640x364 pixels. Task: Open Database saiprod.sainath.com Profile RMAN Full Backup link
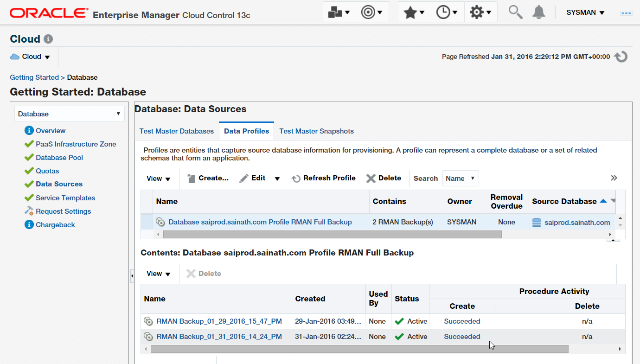tap(260, 222)
